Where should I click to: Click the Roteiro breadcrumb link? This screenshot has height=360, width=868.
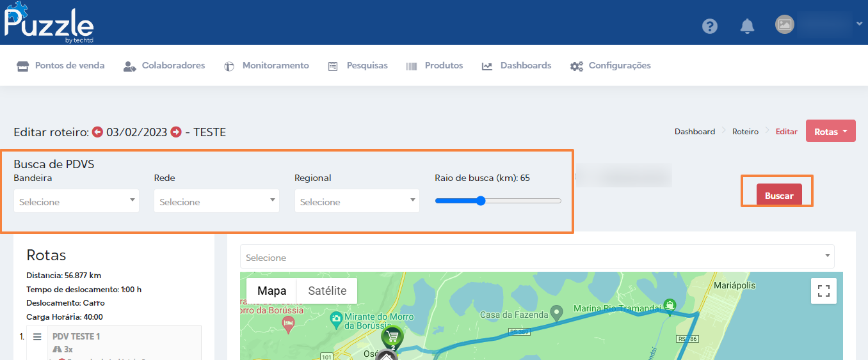click(745, 132)
